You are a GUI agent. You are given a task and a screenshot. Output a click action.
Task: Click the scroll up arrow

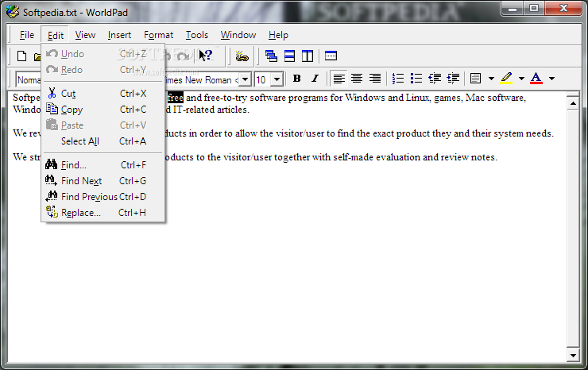(573, 102)
